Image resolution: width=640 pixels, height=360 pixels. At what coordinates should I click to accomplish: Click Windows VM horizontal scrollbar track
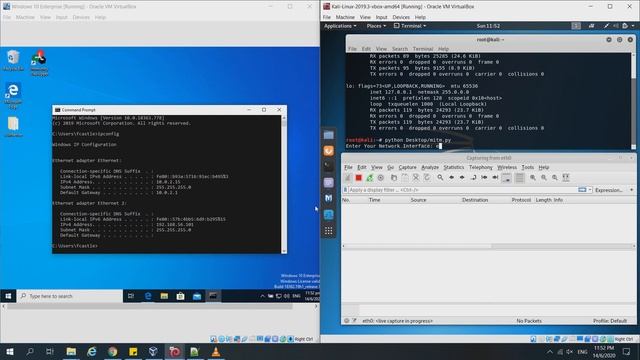click(159, 306)
